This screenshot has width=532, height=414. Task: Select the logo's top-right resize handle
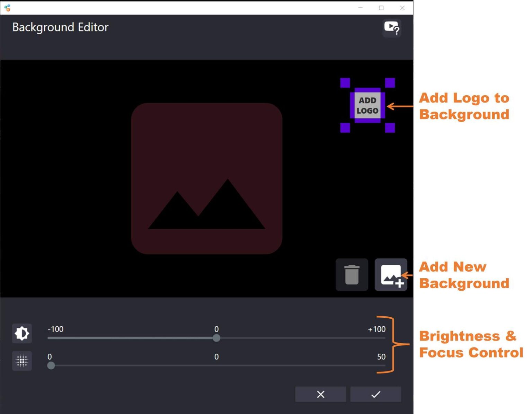tap(390, 82)
